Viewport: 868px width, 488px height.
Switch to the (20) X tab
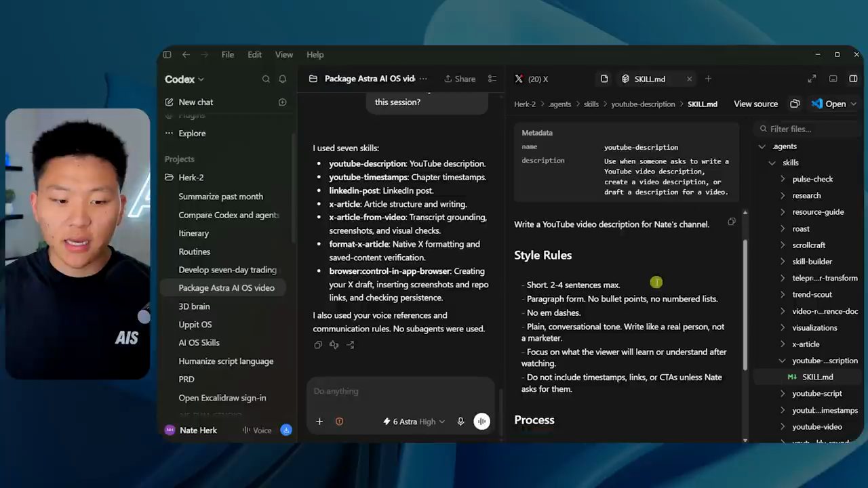click(x=532, y=79)
